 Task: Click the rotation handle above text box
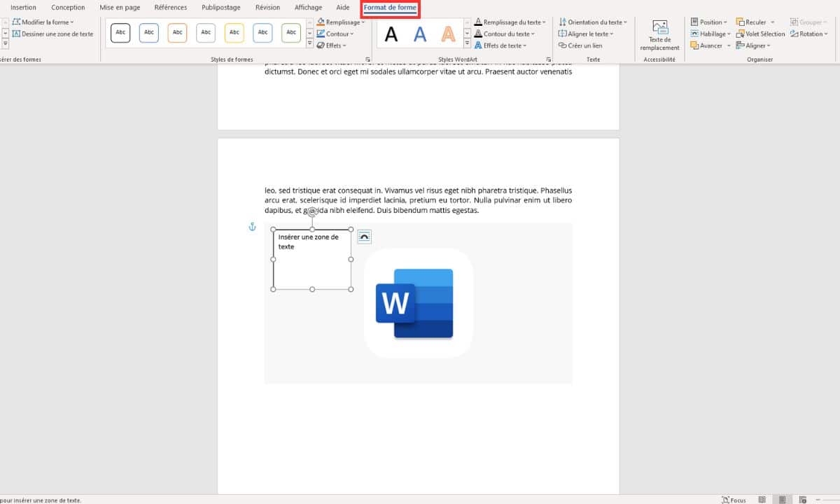point(312,212)
